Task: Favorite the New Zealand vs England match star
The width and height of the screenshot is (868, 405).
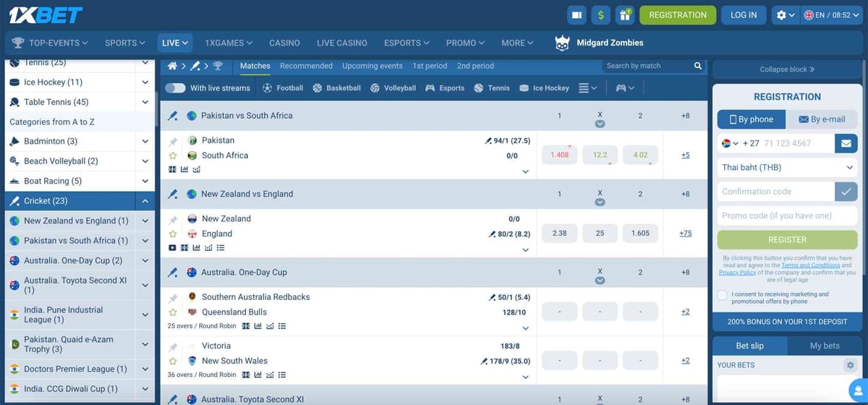Action: [172, 234]
